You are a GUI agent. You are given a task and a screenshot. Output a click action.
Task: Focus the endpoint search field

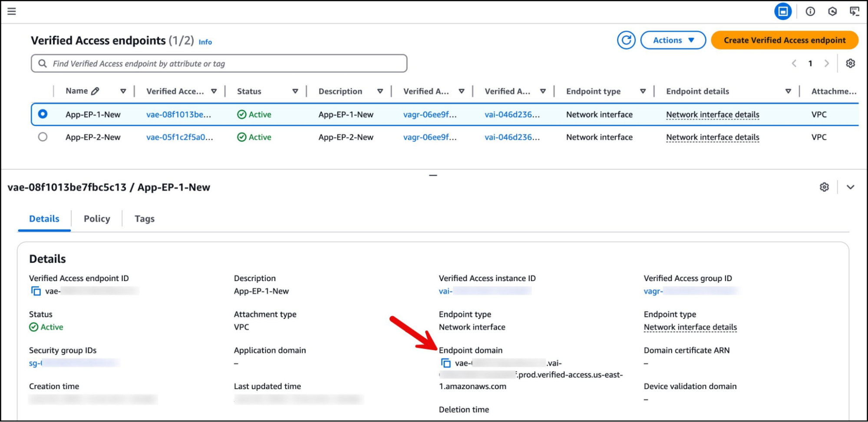point(219,64)
